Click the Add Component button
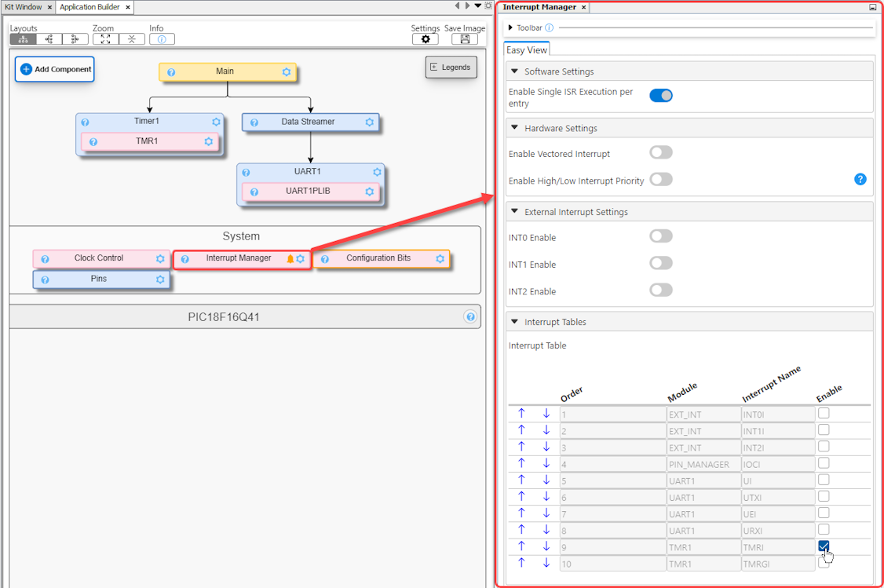The width and height of the screenshot is (884, 588). click(x=55, y=69)
